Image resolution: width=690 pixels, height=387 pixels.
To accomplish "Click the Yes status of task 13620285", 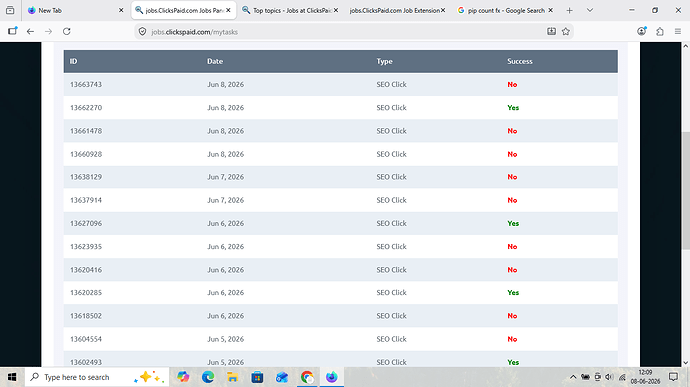I will coord(513,293).
